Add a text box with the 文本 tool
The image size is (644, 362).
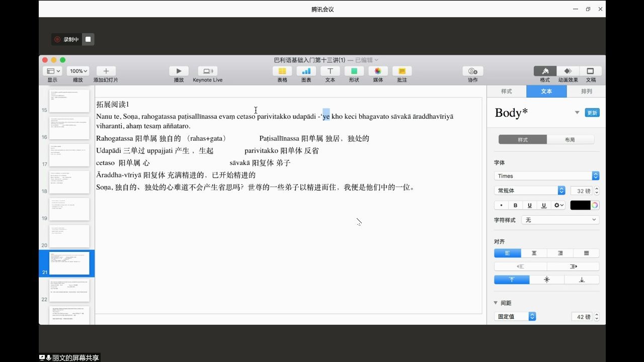[330, 71]
